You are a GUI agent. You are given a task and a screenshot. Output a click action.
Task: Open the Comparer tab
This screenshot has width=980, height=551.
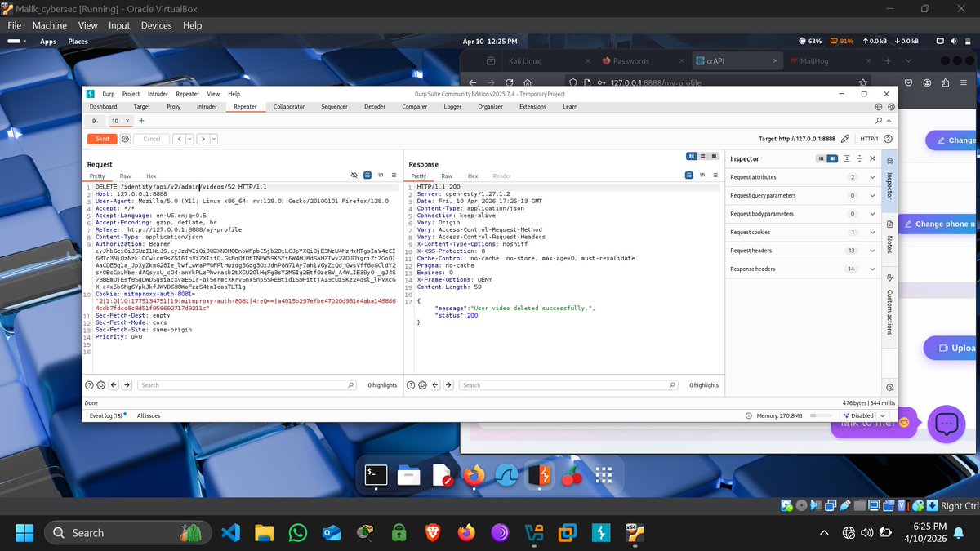[x=415, y=106]
